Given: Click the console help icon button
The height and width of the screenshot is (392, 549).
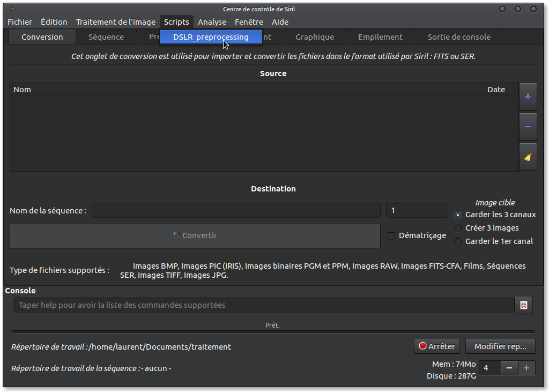Looking at the screenshot, I should [x=523, y=305].
